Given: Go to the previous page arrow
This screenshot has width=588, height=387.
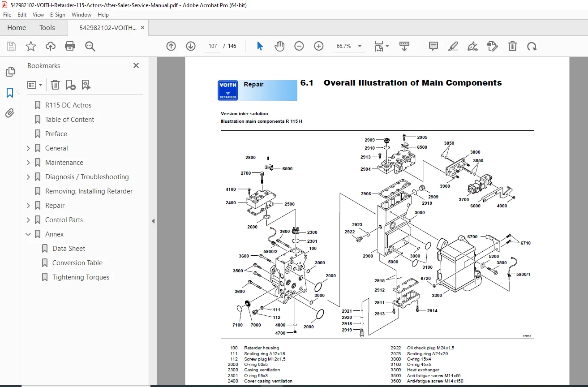Looking at the screenshot, I should [x=171, y=46].
